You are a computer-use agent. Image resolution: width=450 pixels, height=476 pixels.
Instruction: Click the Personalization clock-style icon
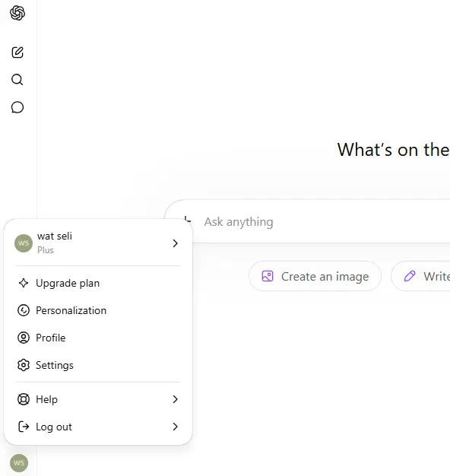(x=24, y=310)
